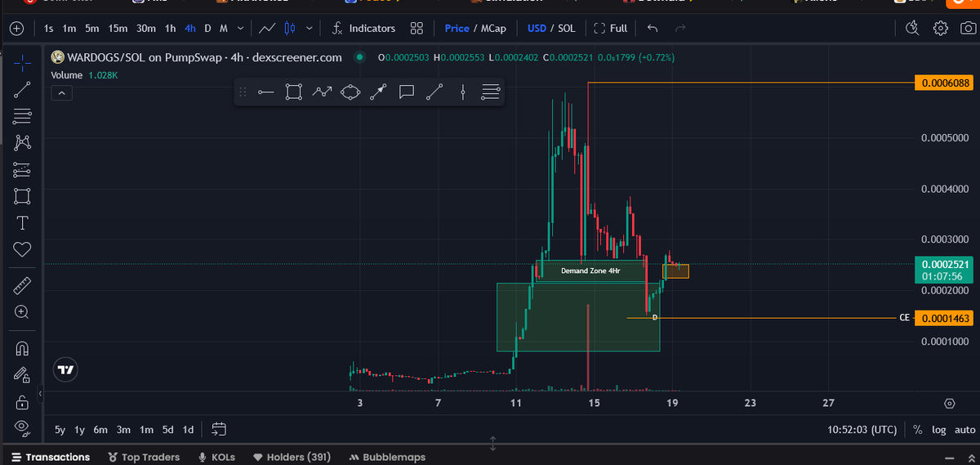The height and width of the screenshot is (465, 980).
Task: Toggle percent scale button
Action: tap(918, 429)
